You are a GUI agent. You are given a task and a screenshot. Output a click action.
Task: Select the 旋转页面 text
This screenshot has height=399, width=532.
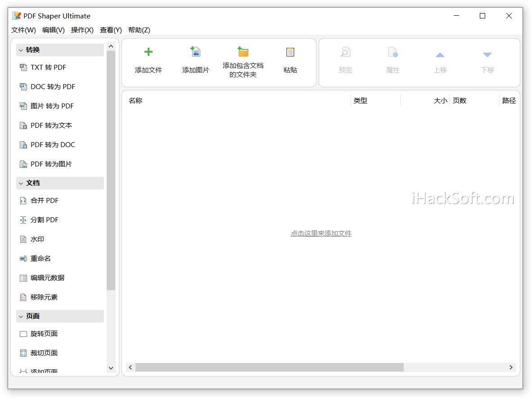[x=44, y=334]
